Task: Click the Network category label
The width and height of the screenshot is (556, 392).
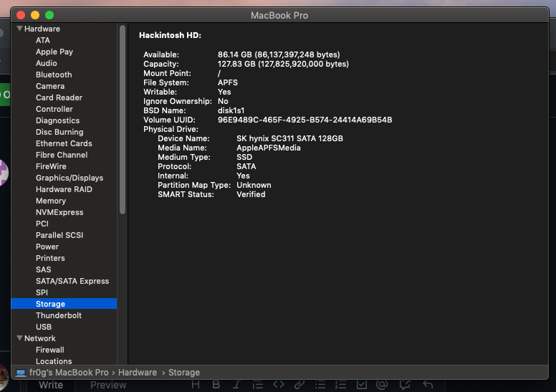Action: 39,338
